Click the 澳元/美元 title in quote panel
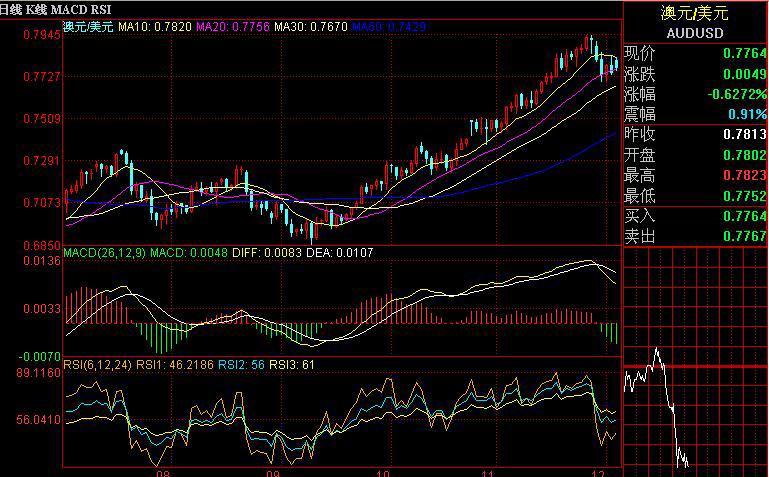The height and width of the screenshot is (477, 769). pyautogui.click(x=694, y=13)
